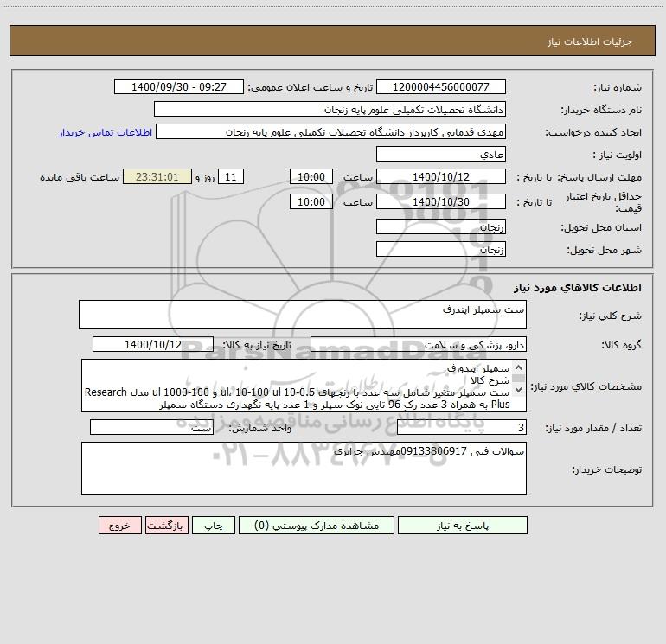Open اطلاعات تماس خریدار link
Image resolution: width=666 pixels, height=644 pixels.
106,132
